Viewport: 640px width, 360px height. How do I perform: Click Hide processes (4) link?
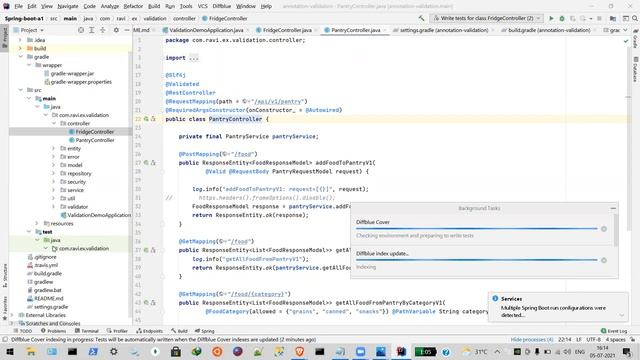tap(531, 340)
